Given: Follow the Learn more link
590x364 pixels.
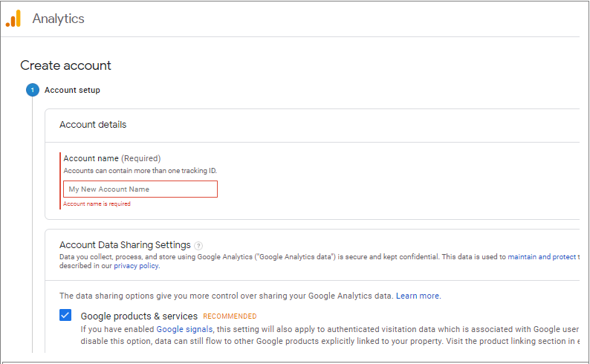Looking at the screenshot, I should coord(418,296).
